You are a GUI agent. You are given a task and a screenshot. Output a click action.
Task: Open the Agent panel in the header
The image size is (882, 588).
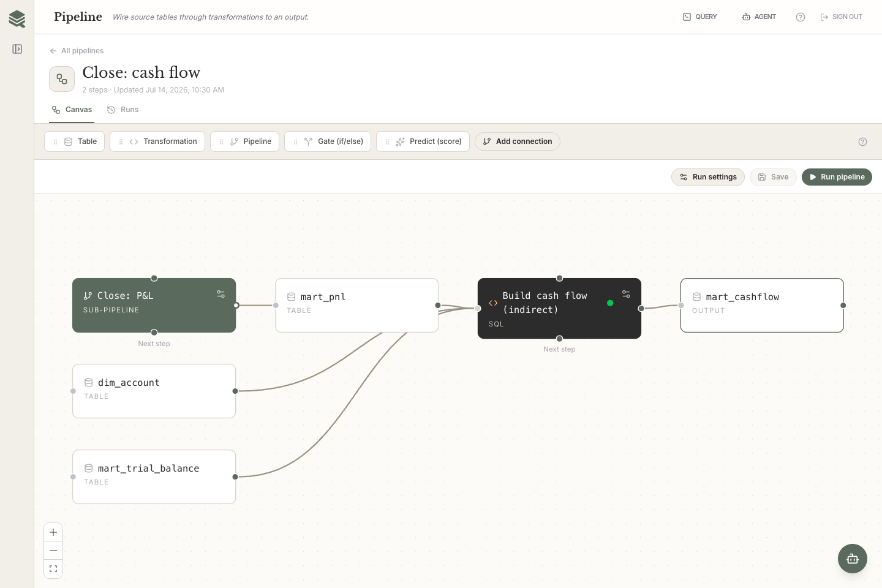(759, 17)
